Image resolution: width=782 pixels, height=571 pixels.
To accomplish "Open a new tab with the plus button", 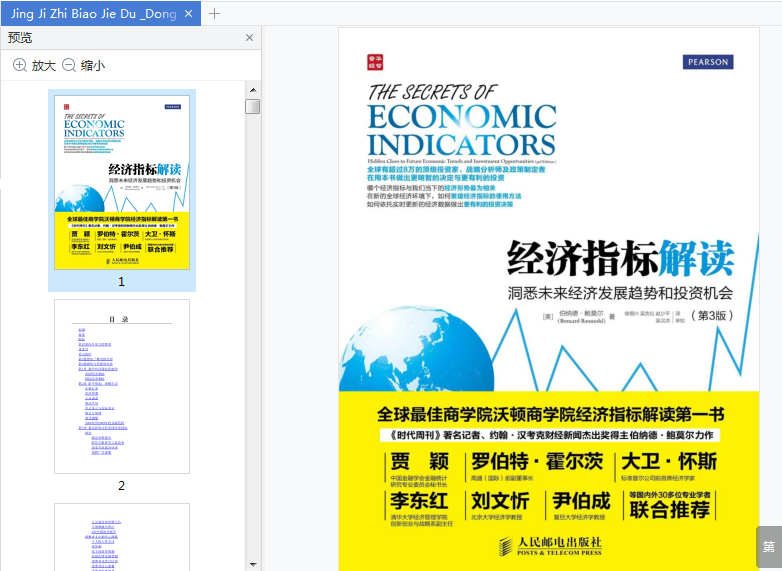I will click(214, 13).
